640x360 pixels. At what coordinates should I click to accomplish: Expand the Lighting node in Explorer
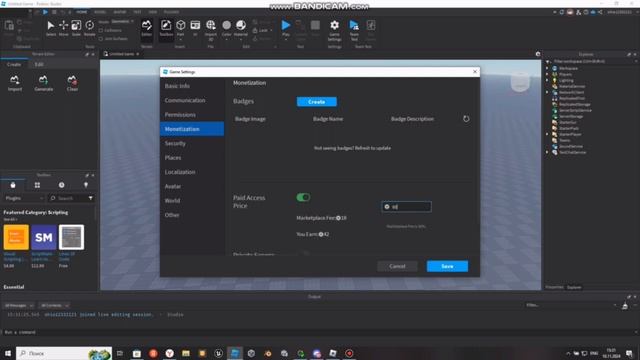(x=547, y=80)
